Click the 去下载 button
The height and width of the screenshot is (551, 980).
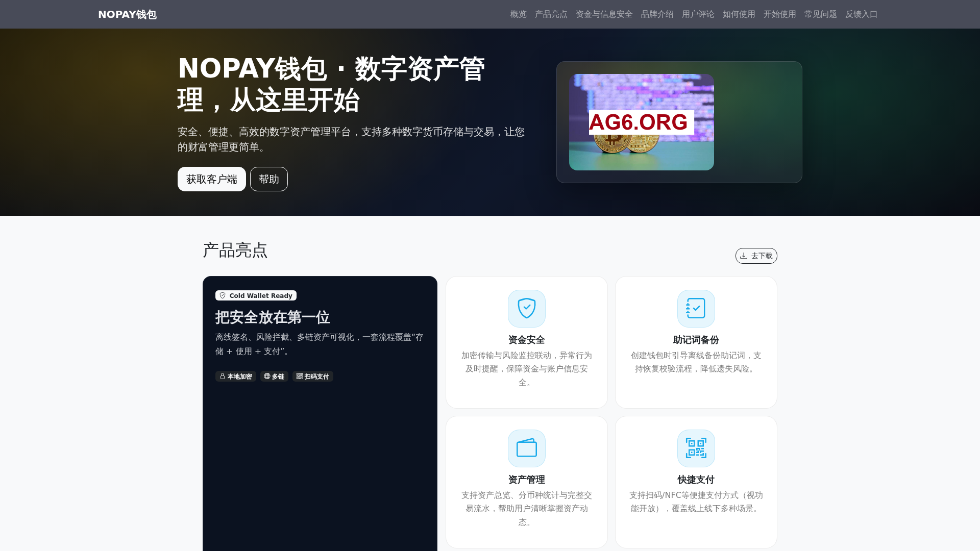pos(756,256)
